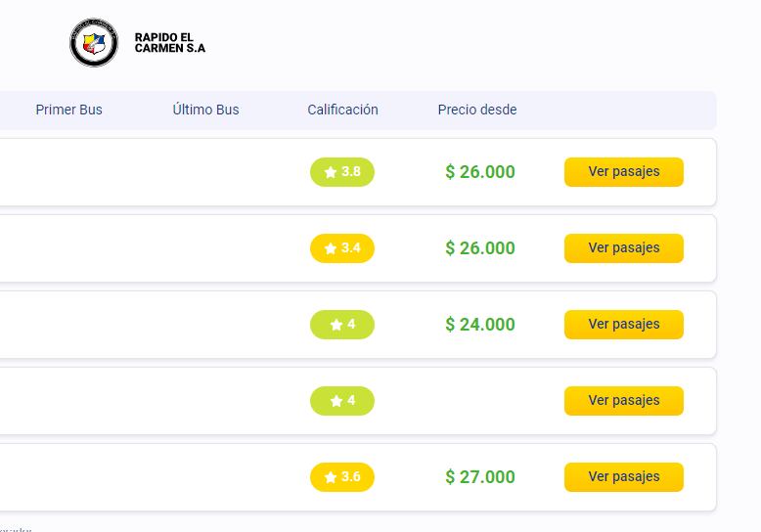Sort by Precio desde column header
Image resolution: width=761 pixels, height=532 pixels.
click(477, 110)
